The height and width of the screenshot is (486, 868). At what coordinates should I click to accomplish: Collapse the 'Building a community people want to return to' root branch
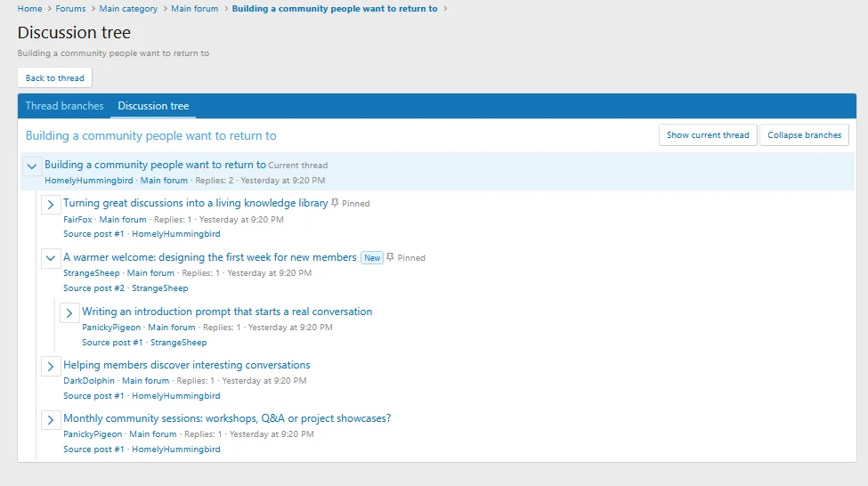(x=32, y=166)
